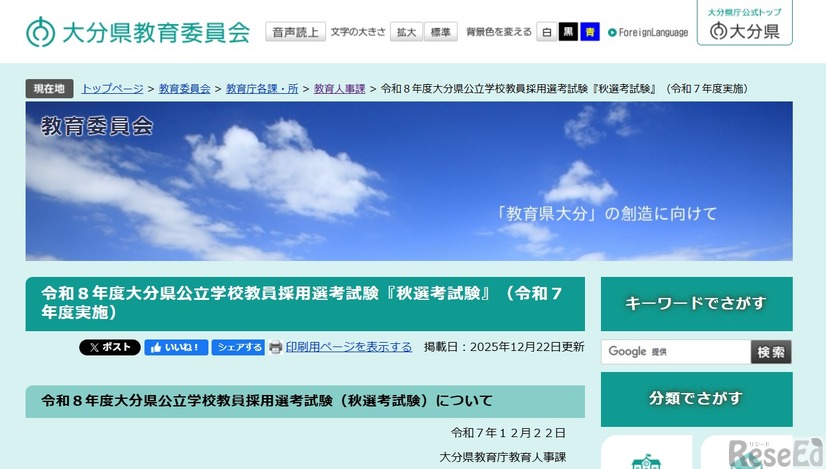826x469 pixels.
Task: Open the 教育庁各課・所 breadcrumb link
Action: point(262,89)
